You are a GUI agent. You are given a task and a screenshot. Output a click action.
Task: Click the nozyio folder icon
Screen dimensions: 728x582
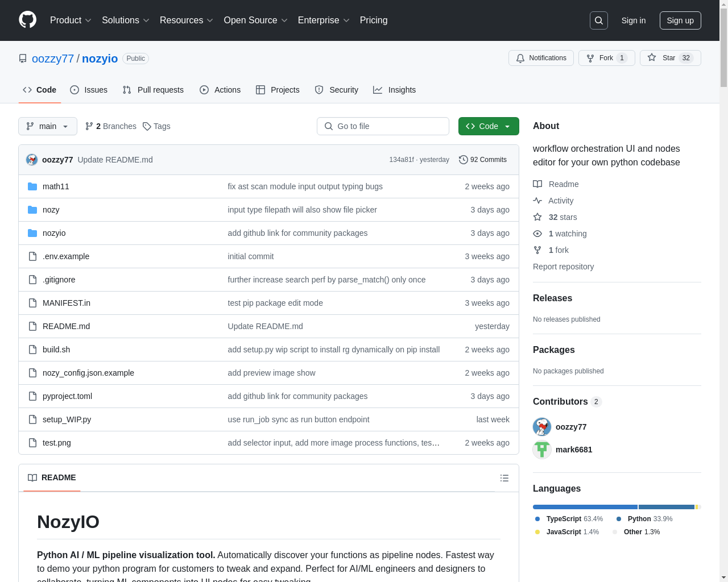32,233
